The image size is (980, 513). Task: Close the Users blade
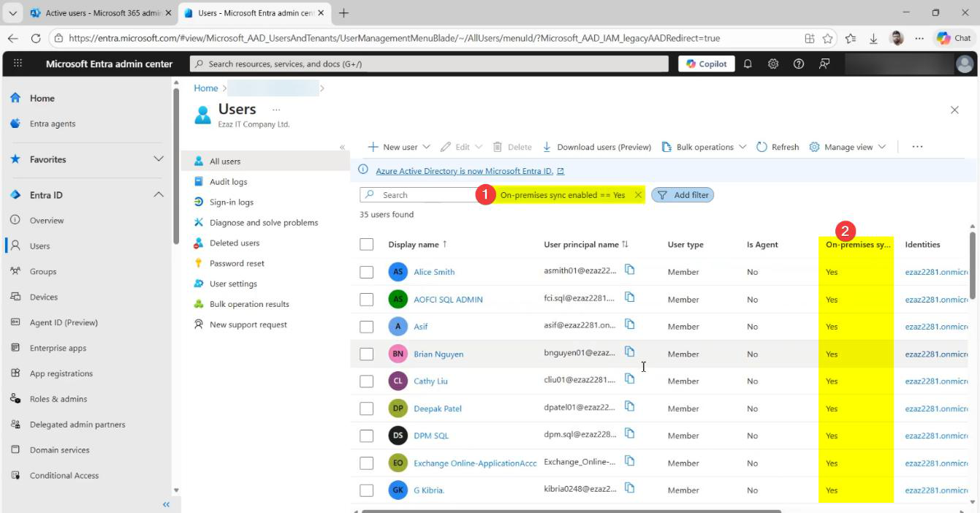coord(954,110)
